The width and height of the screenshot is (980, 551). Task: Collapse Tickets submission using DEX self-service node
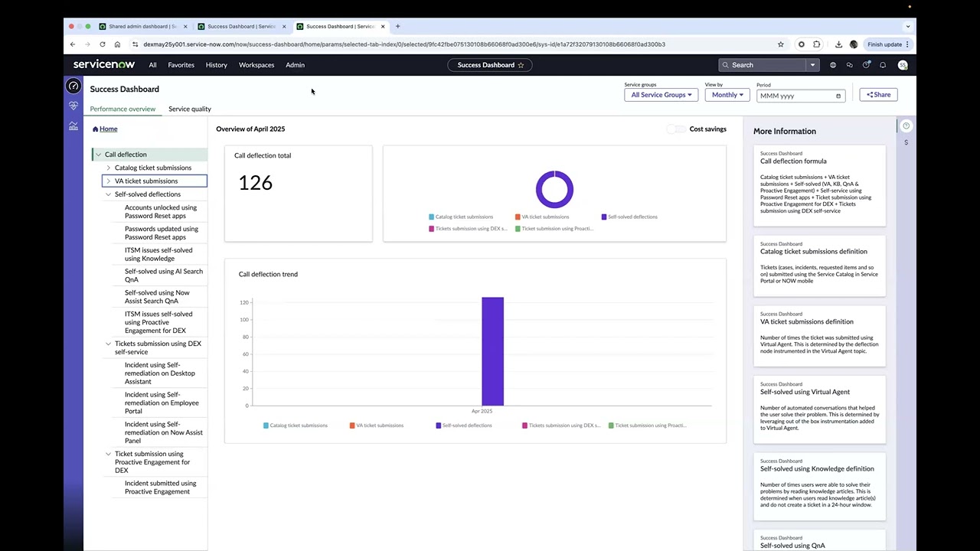(x=108, y=344)
